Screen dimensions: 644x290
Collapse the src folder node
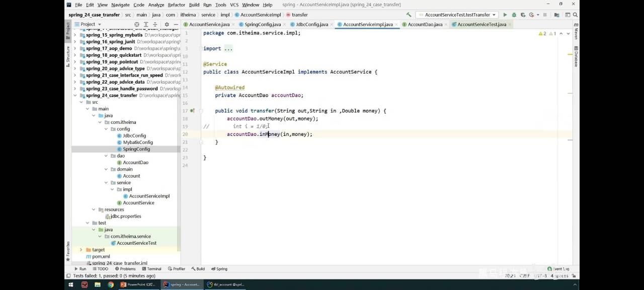(81, 102)
